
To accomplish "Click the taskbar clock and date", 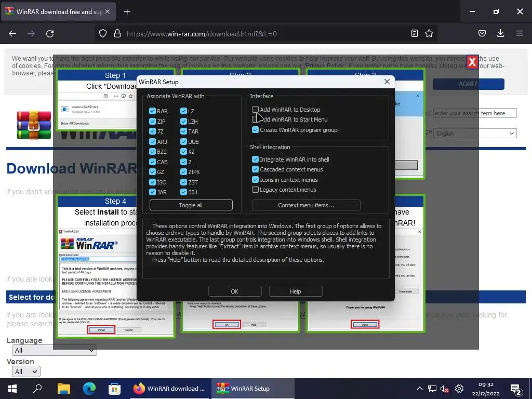I will click(486, 389).
